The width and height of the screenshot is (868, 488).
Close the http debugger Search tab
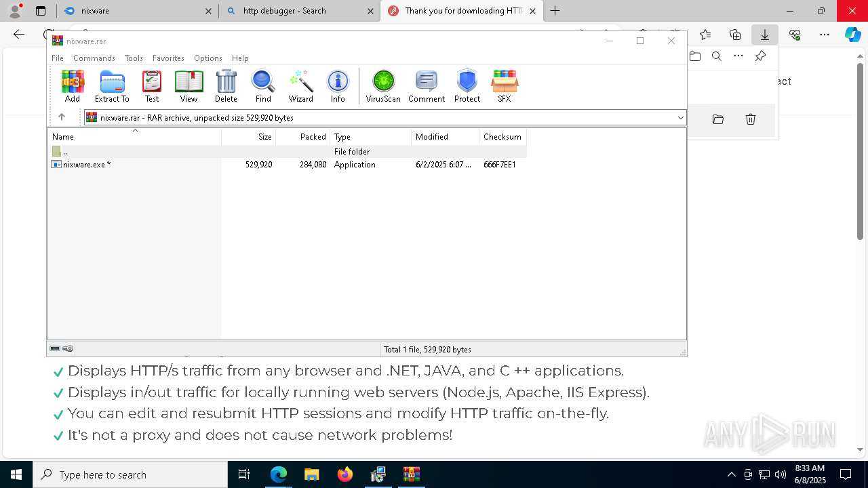370,11
